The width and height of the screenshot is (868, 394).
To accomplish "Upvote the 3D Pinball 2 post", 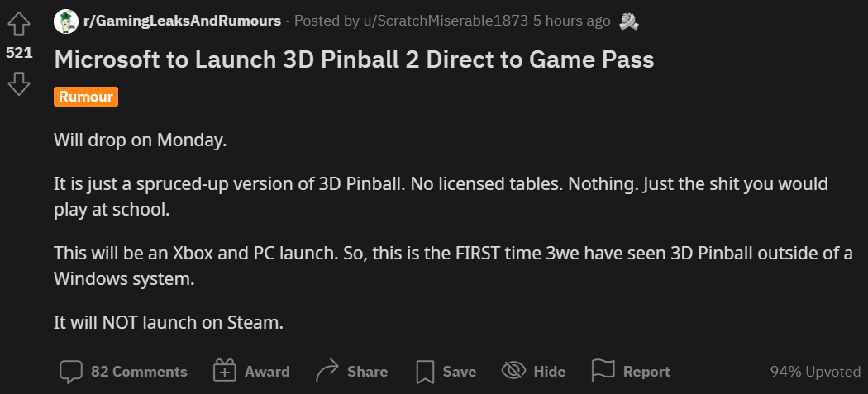I will click(19, 26).
